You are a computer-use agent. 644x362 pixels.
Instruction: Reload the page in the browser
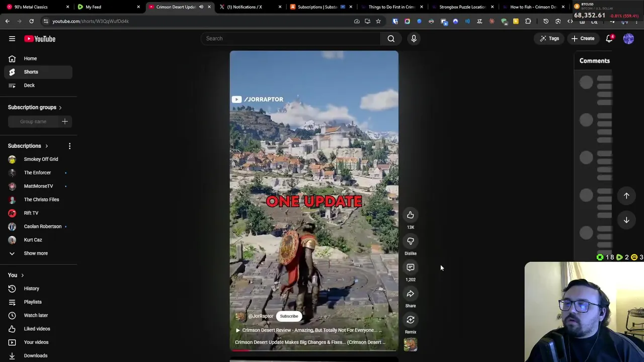(x=31, y=21)
